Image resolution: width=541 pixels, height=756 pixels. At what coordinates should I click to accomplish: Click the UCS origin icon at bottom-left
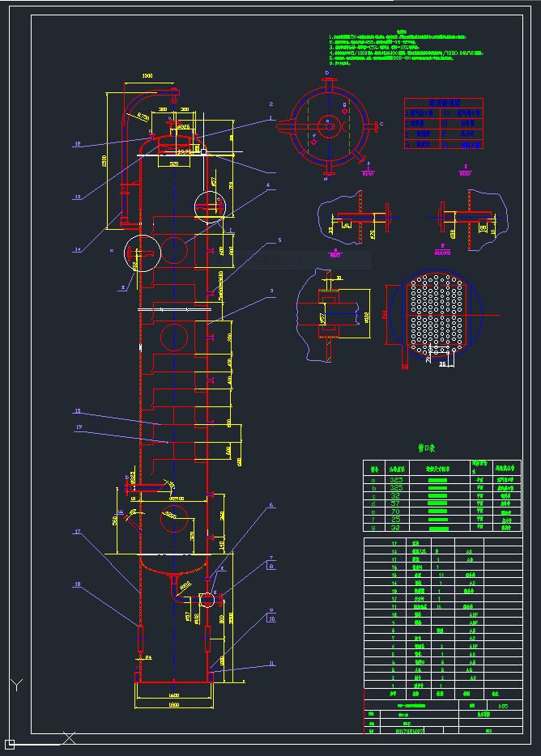pos(11,744)
